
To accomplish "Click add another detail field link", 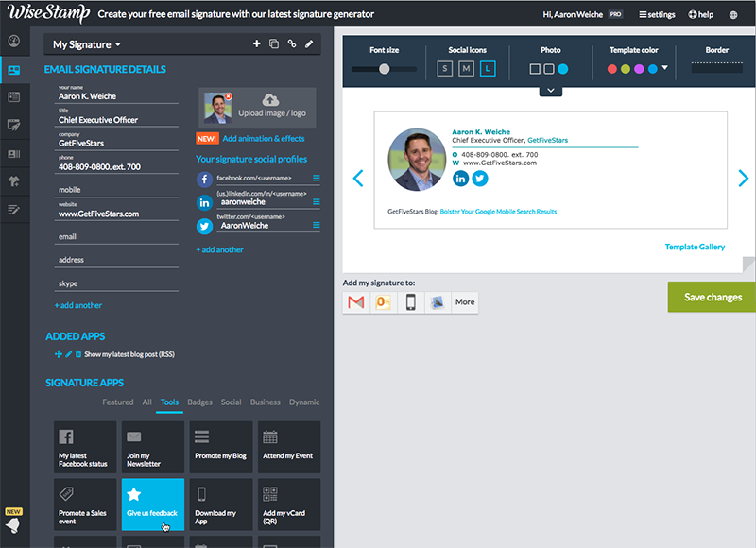I will [x=78, y=305].
